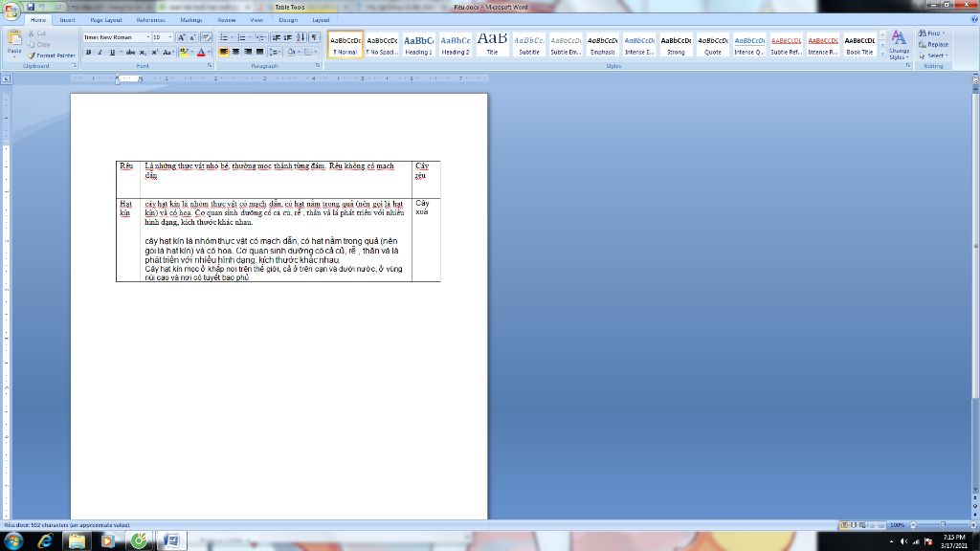Viewport: 980px width, 551px height.
Task: Open Internet Explorer from taskbar
Action: tap(45, 541)
